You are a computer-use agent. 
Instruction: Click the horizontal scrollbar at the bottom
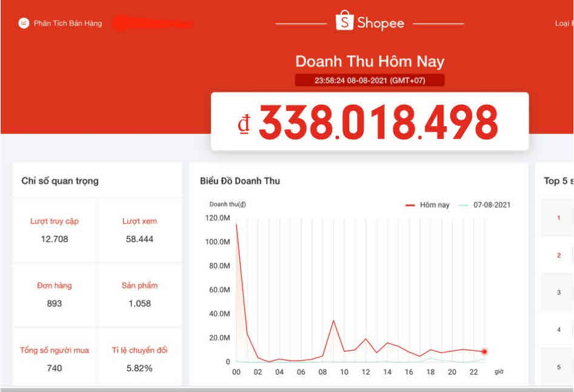coord(287,389)
